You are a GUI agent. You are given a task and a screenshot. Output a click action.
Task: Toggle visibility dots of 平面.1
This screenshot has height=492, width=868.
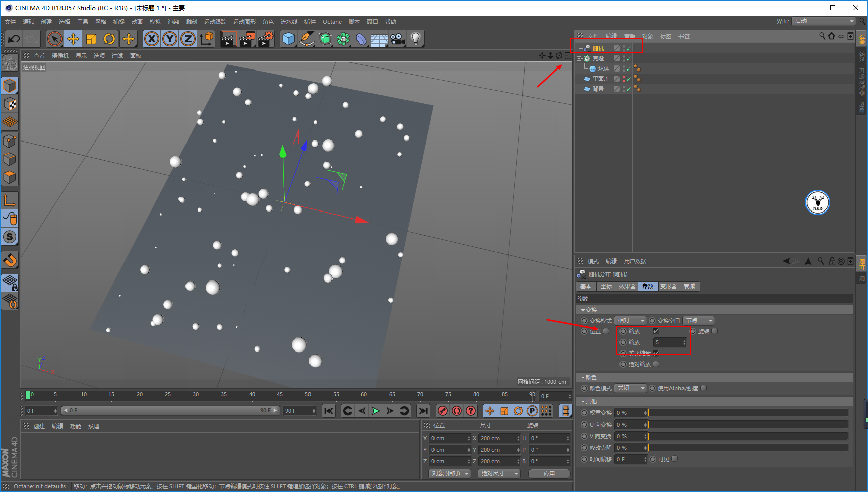pyautogui.click(x=624, y=79)
